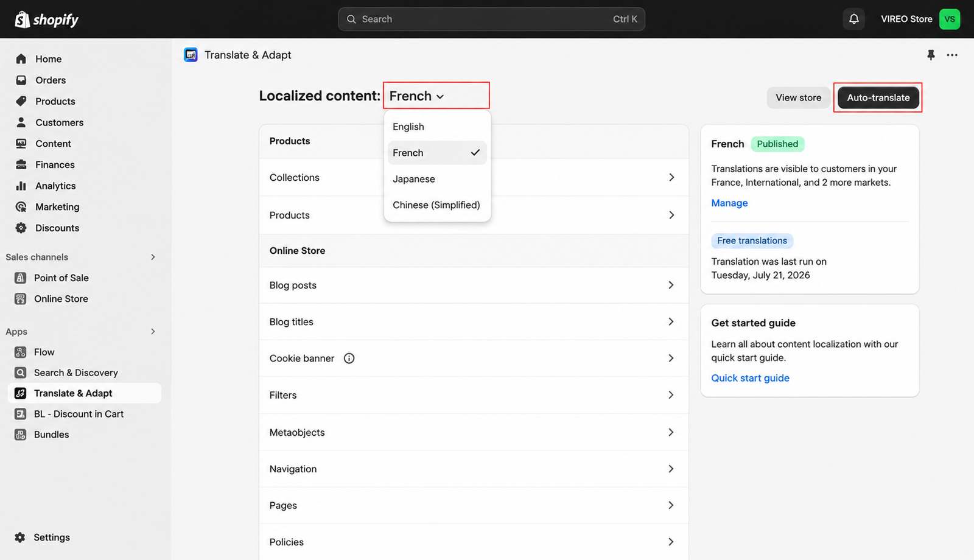Click the BL - Discount in Cart icon
The width and height of the screenshot is (974, 560).
(21, 414)
